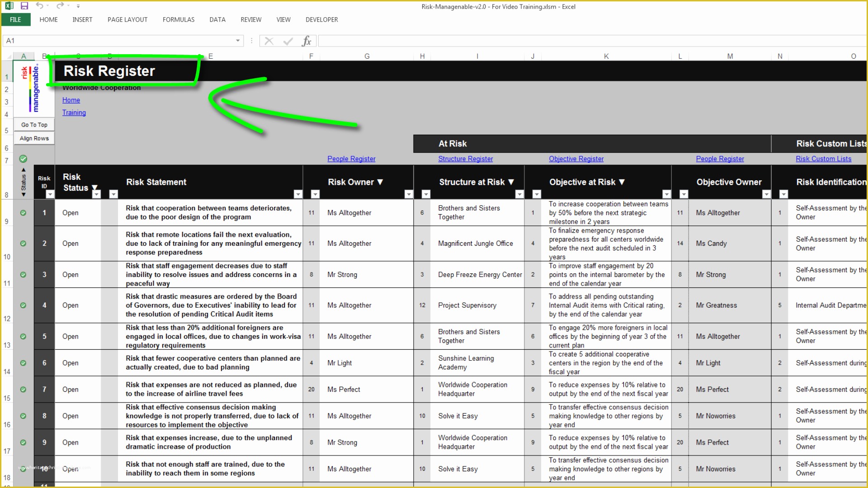Screen dimensions: 868x488
Task: Open the People Register link
Action: pyautogui.click(x=351, y=159)
